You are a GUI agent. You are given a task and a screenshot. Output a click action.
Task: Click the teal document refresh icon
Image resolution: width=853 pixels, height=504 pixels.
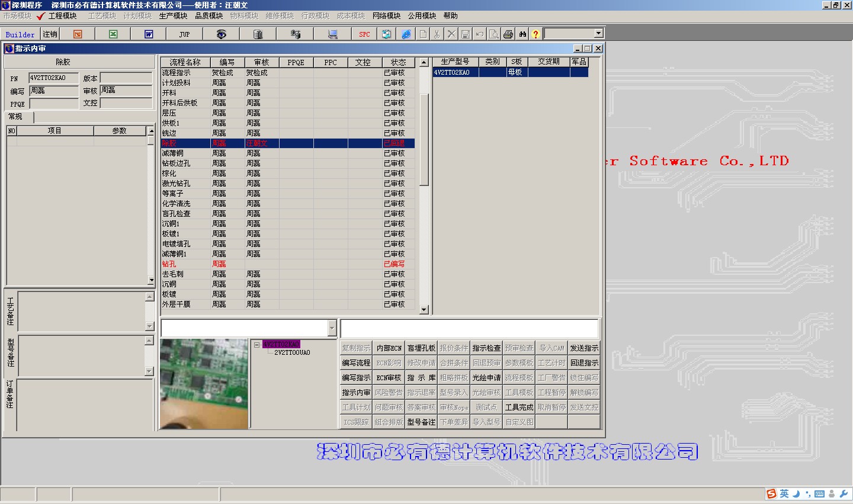[x=386, y=34]
